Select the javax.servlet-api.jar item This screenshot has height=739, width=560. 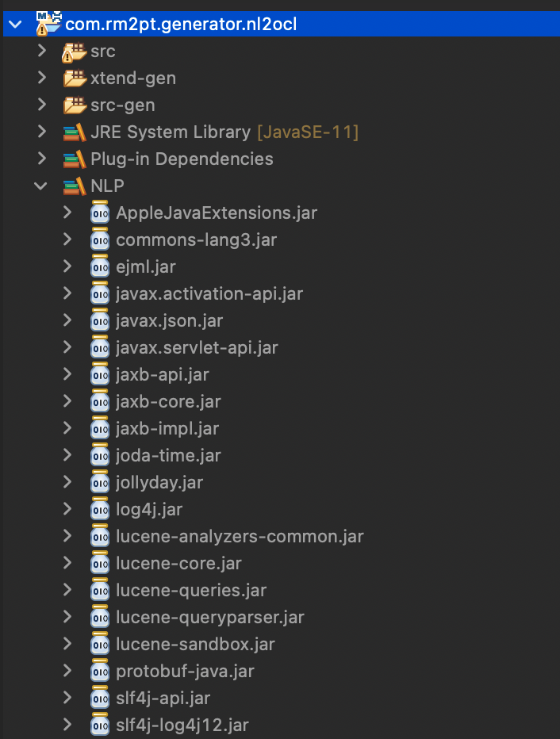tap(197, 348)
